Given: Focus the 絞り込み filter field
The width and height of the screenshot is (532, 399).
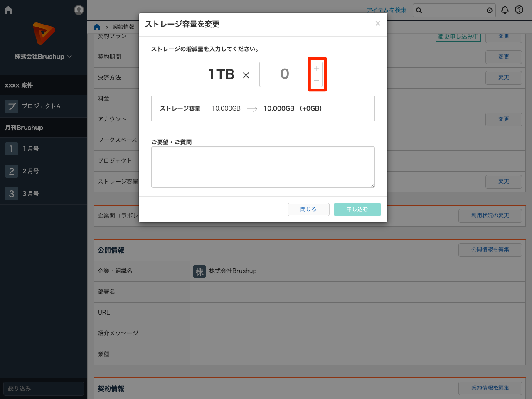Looking at the screenshot, I should tap(44, 389).
